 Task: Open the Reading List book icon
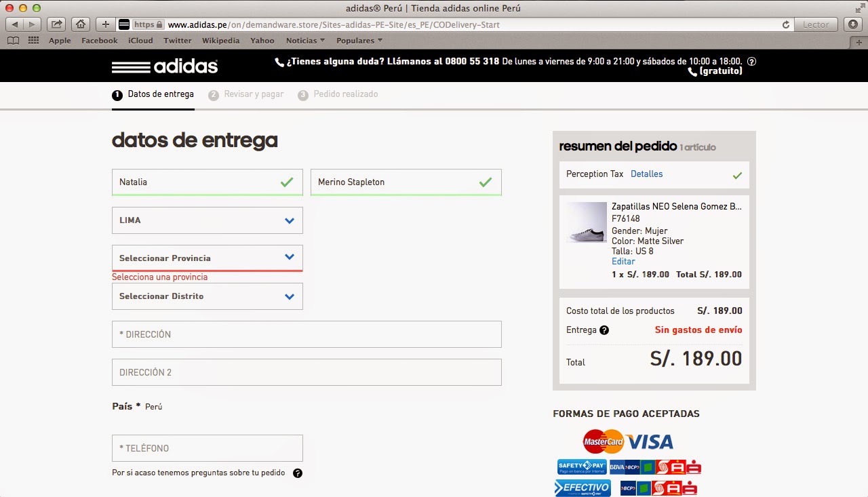[13, 41]
